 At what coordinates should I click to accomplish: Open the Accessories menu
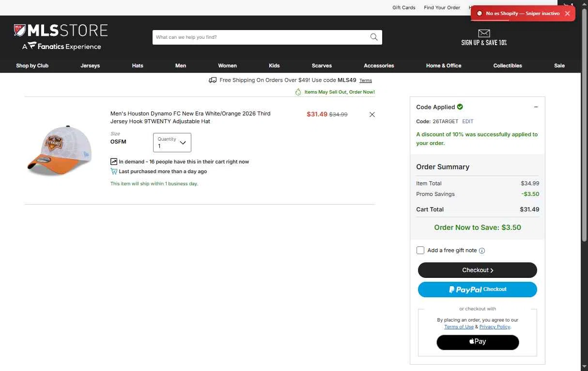(x=379, y=65)
